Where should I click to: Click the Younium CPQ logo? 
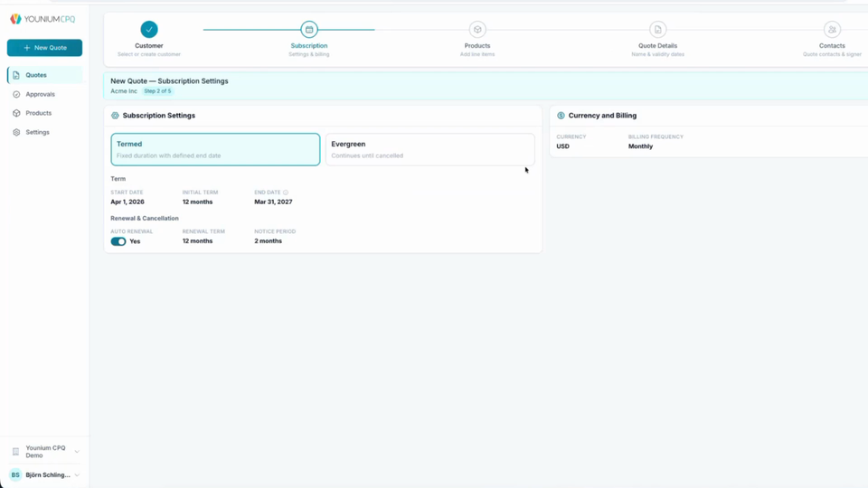coord(42,19)
